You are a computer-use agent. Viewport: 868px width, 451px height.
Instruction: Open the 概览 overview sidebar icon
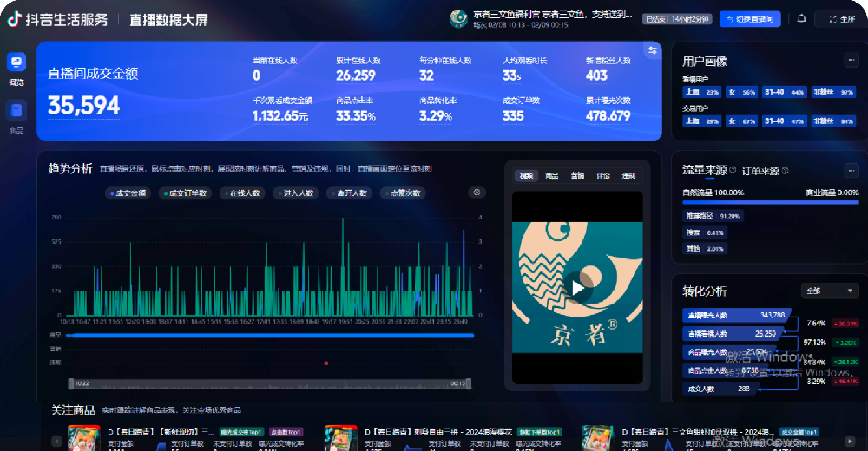click(16, 62)
